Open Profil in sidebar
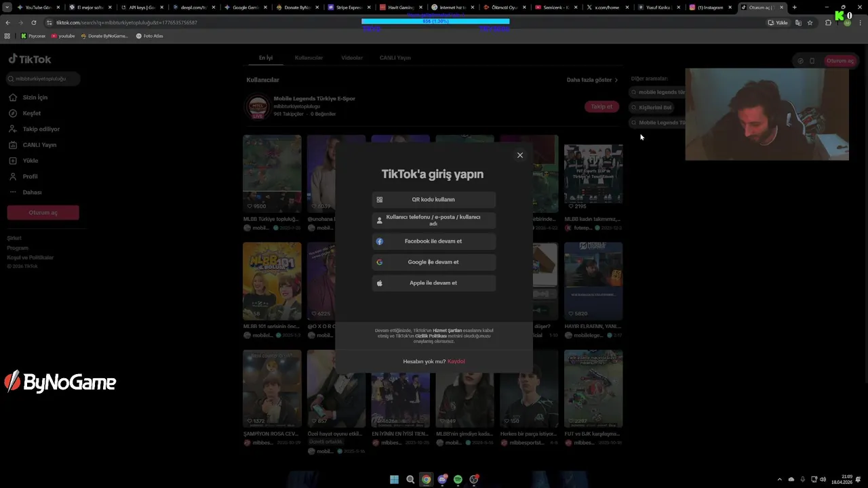The height and width of the screenshot is (488, 868). coord(30,176)
